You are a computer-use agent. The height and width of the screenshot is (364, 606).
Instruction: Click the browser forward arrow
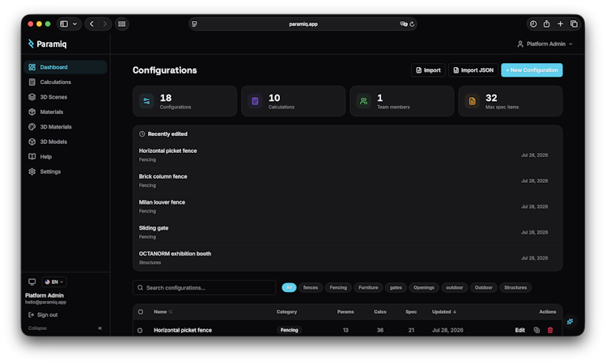(x=104, y=24)
